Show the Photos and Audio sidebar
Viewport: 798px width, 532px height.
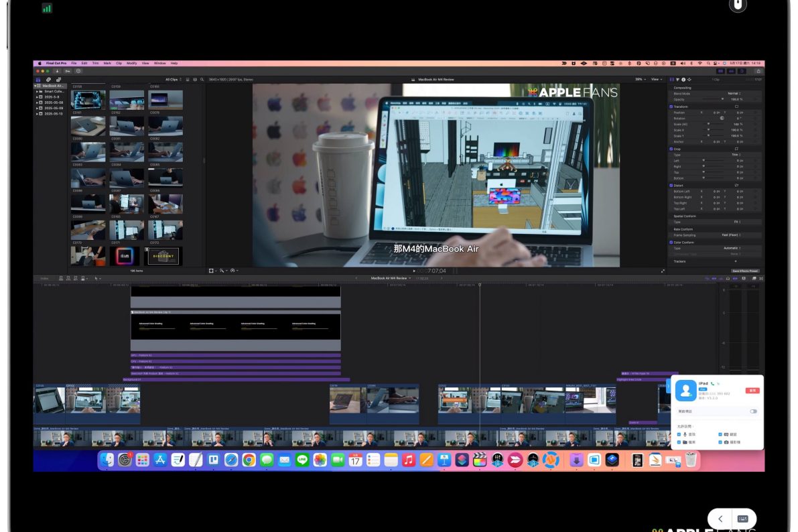48,79
